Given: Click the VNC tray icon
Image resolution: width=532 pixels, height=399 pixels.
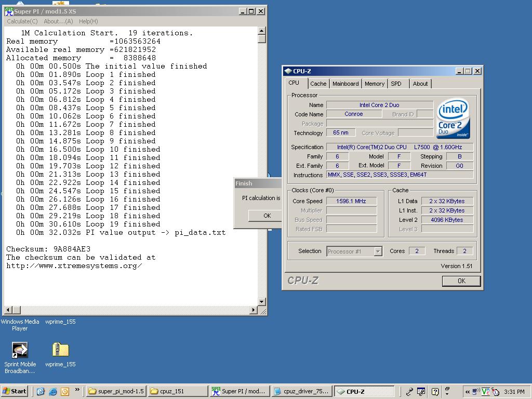Looking at the screenshot, I should point(486,392).
